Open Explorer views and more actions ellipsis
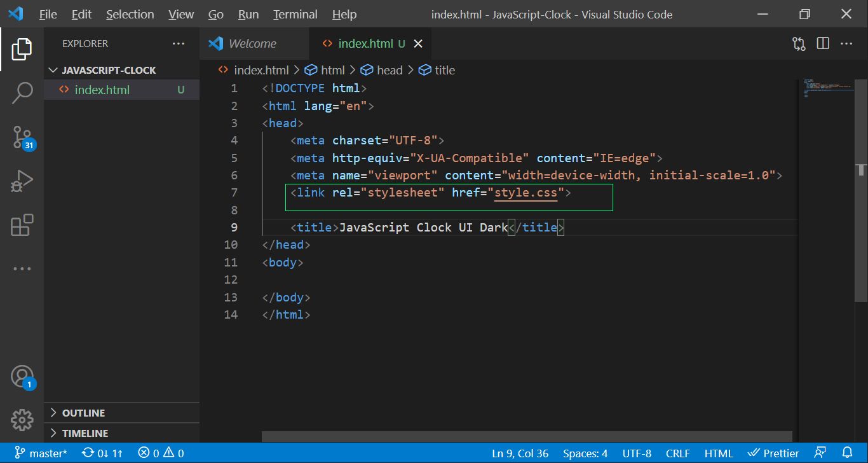Image resolution: width=868 pixels, height=463 pixels. [x=179, y=44]
